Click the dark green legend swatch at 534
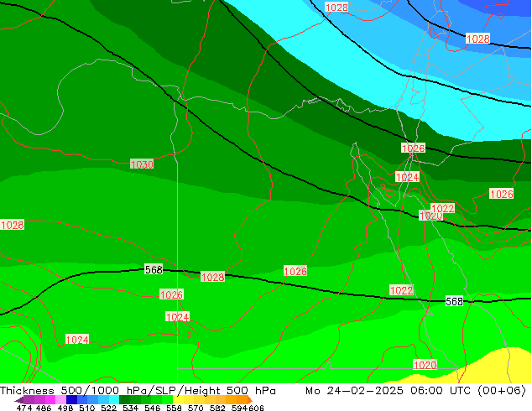The image size is (532, 411). click(124, 399)
